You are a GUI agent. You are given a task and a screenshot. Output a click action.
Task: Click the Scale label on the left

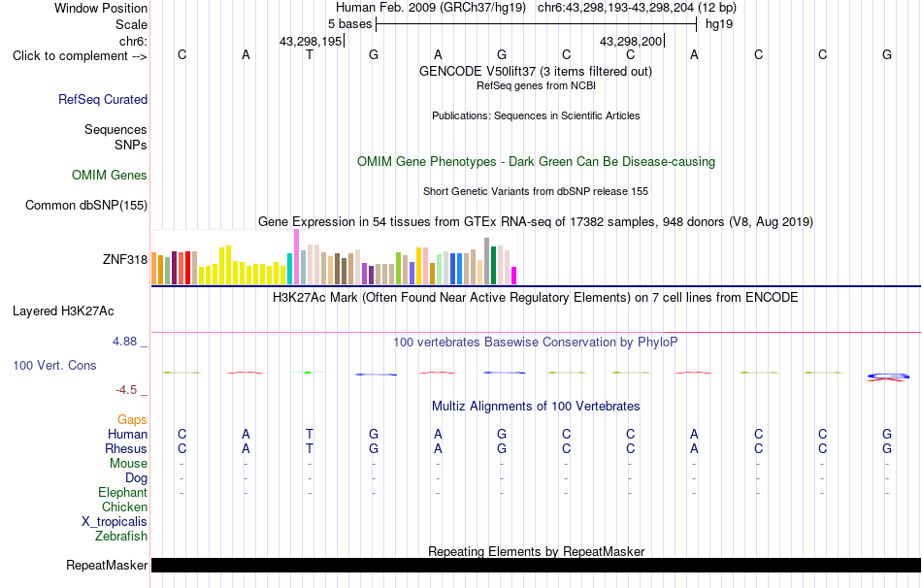point(132,24)
